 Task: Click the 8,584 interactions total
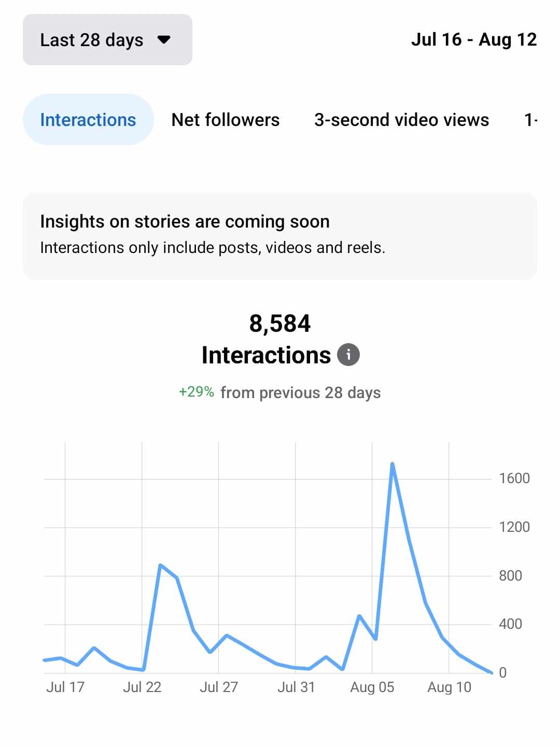point(280,323)
